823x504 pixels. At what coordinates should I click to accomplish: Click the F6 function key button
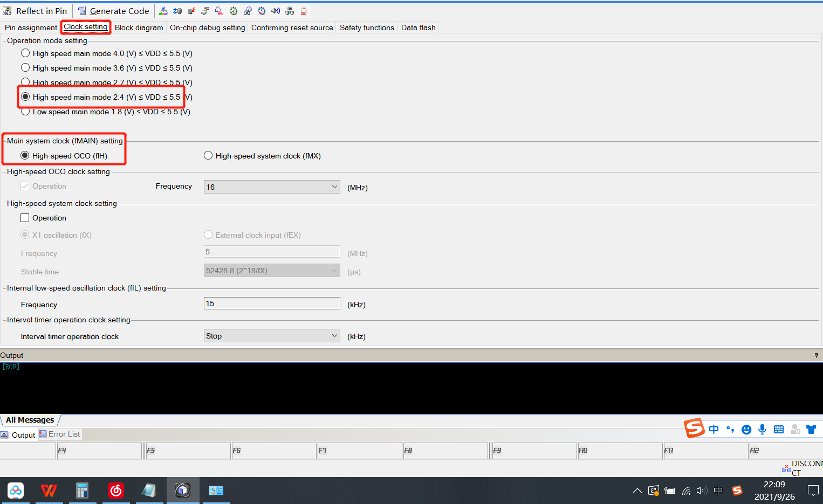pos(274,451)
